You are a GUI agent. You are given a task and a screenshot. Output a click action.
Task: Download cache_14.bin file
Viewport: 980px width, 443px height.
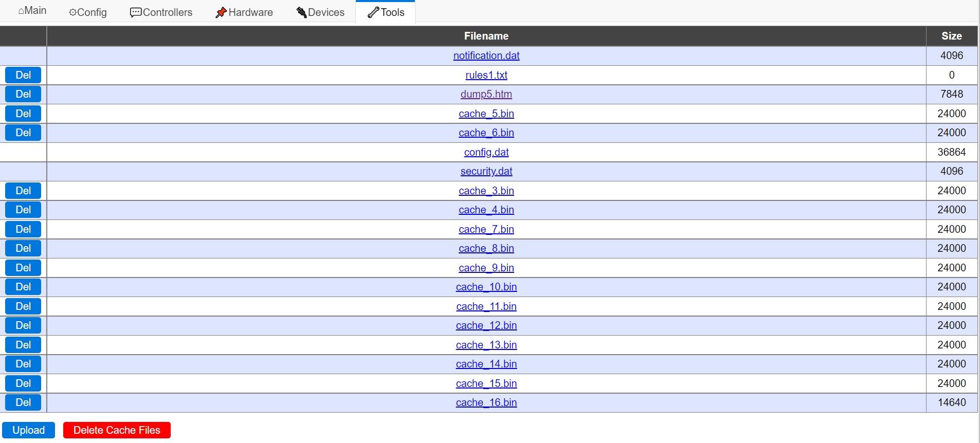coord(486,364)
